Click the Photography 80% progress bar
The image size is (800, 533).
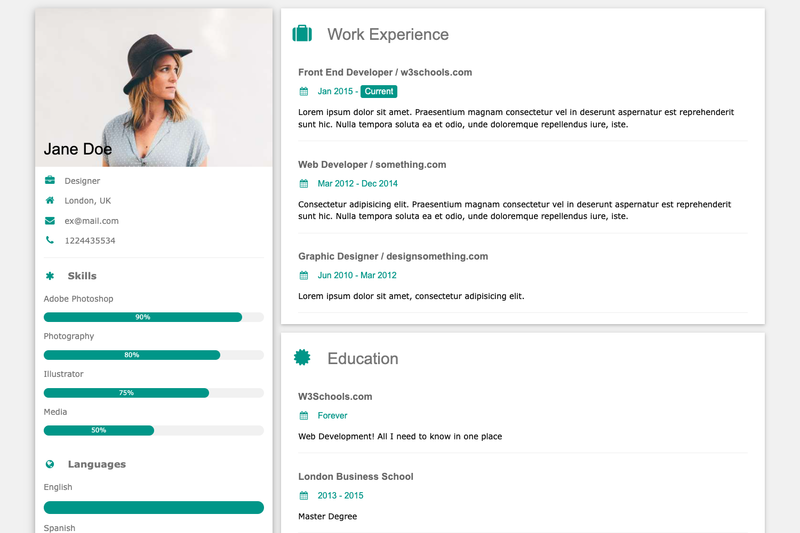pos(154,355)
